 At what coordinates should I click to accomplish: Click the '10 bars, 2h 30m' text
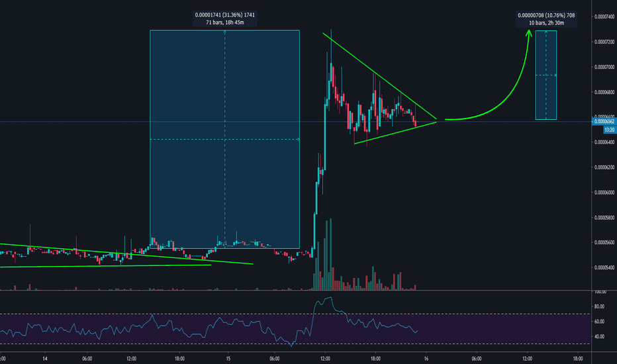(546, 23)
